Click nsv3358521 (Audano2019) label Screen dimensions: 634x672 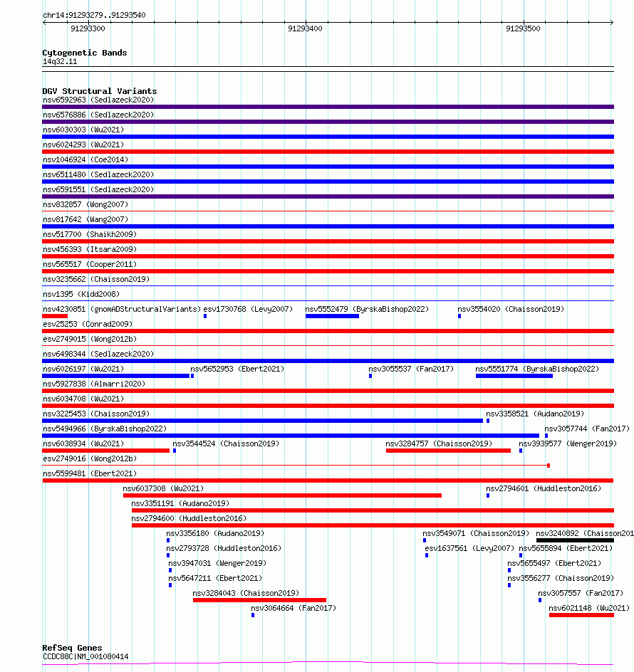[535, 414]
